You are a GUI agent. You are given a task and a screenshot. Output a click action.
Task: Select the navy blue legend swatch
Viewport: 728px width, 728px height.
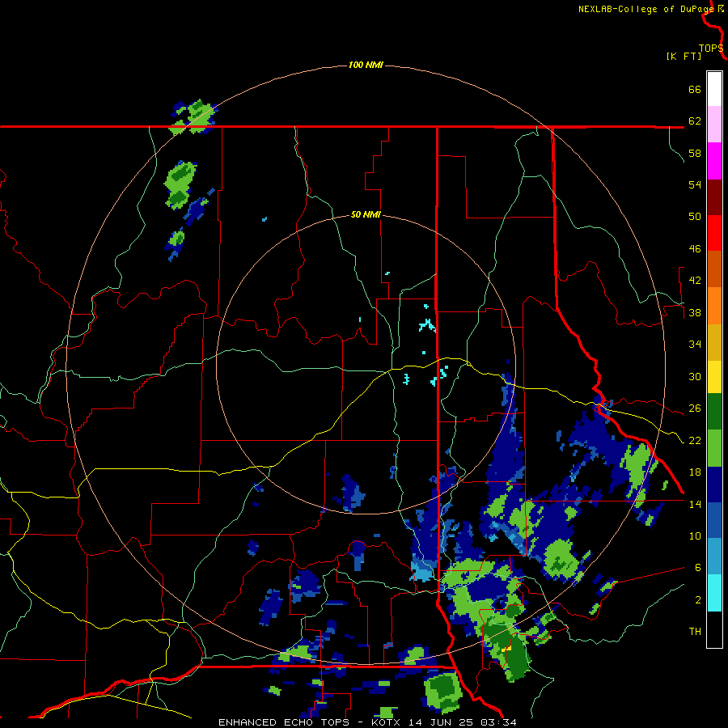coord(714,485)
